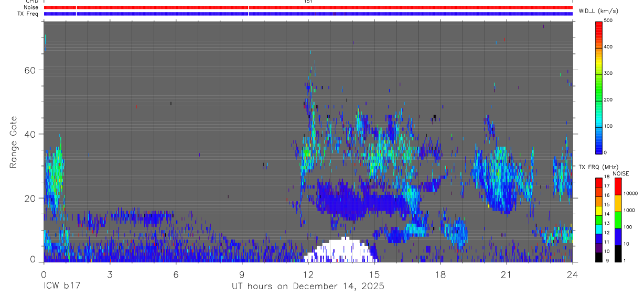This screenshot has width=644, height=297.
Task: Click the '3' UT hour axis tick
Action: point(110,273)
